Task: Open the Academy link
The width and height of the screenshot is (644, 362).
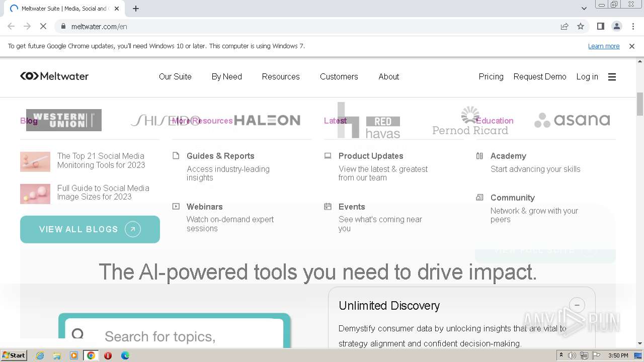Action: click(x=508, y=156)
